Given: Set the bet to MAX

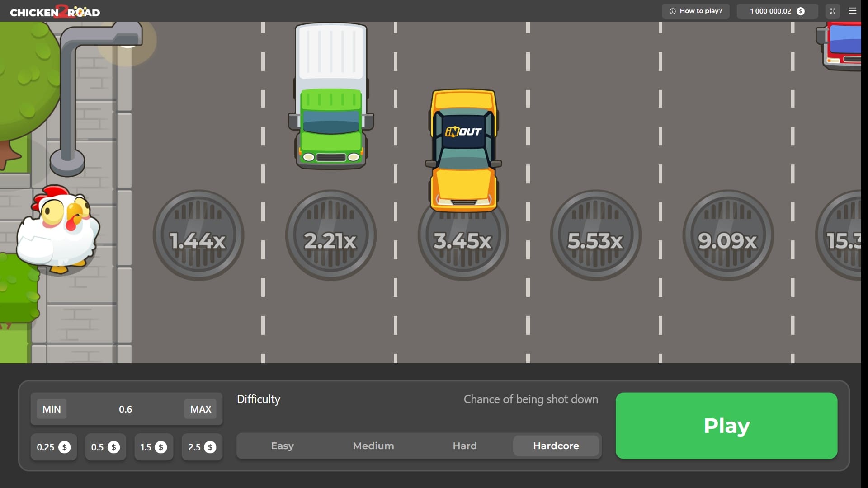Looking at the screenshot, I should coord(201,409).
